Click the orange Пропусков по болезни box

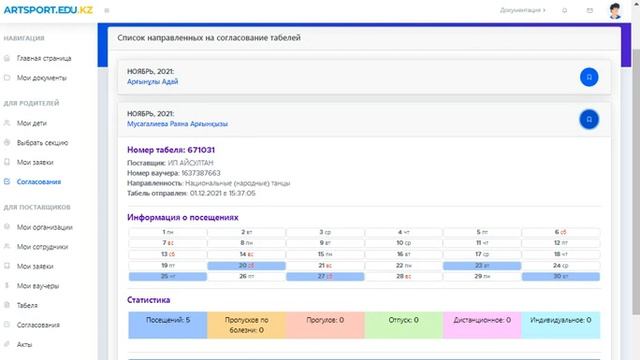click(x=247, y=325)
